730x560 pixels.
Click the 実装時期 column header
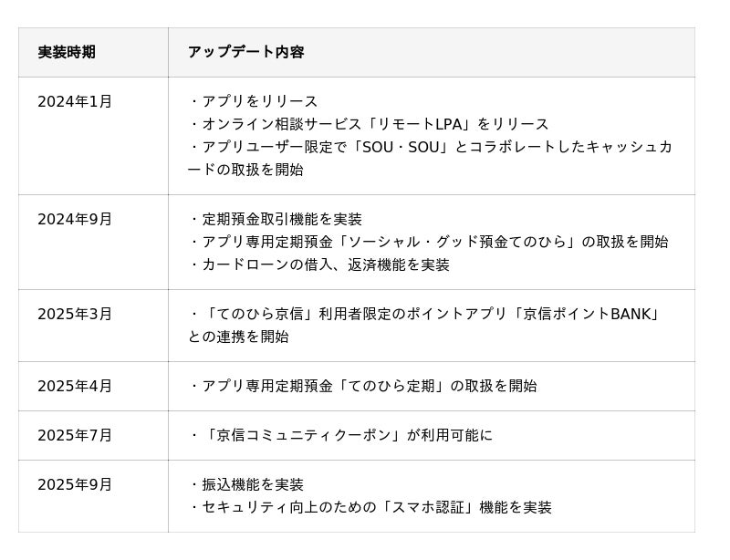pyautogui.click(x=67, y=52)
